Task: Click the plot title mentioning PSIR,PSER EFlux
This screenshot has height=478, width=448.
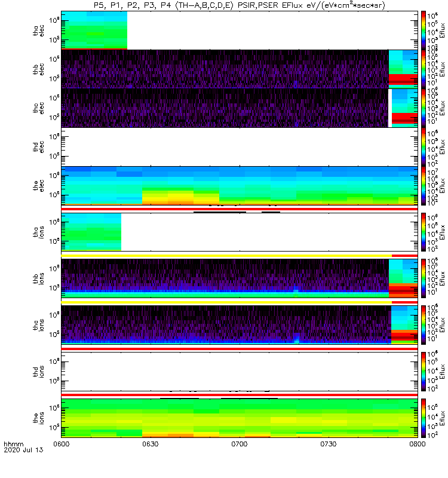Action: pyautogui.click(x=240, y=5)
